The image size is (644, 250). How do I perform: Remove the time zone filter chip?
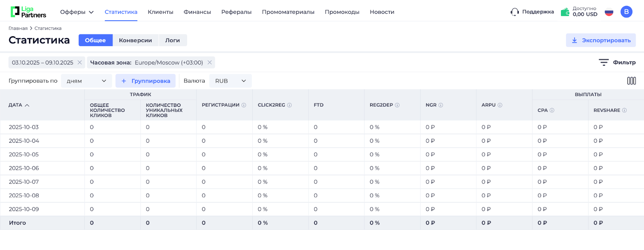[209, 62]
